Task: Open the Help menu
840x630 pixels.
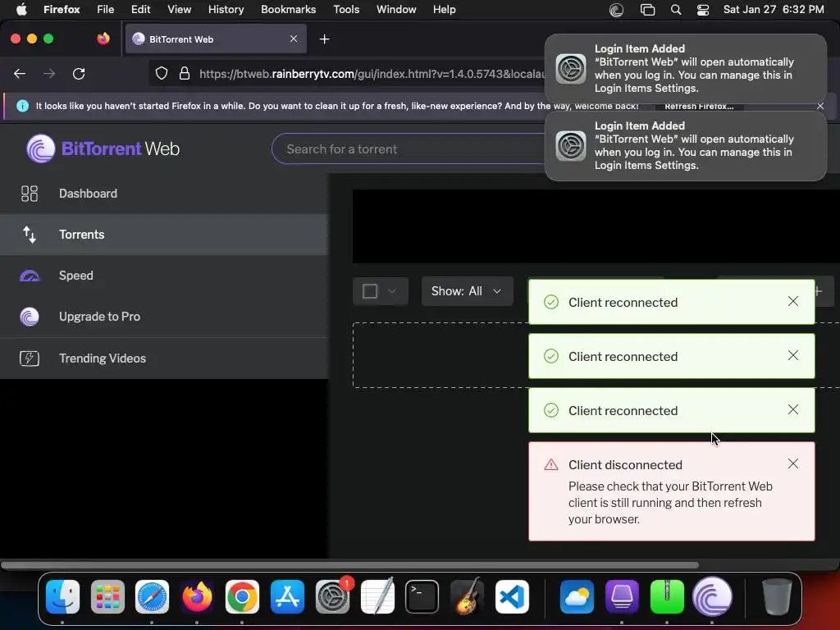Action: (x=444, y=10)
